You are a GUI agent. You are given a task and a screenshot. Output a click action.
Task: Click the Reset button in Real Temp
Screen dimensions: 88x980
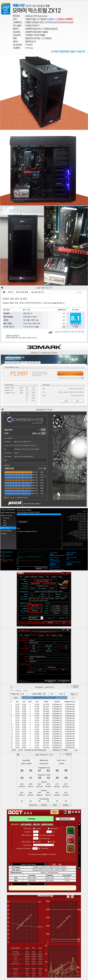pos(55,805)
